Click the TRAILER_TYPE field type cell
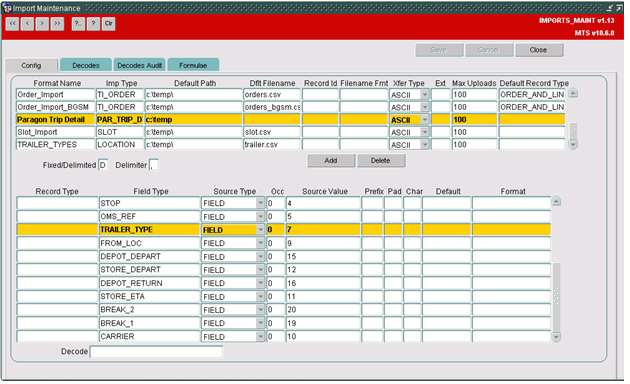This screenshot has width=630, height=384. tap(149, 230)
